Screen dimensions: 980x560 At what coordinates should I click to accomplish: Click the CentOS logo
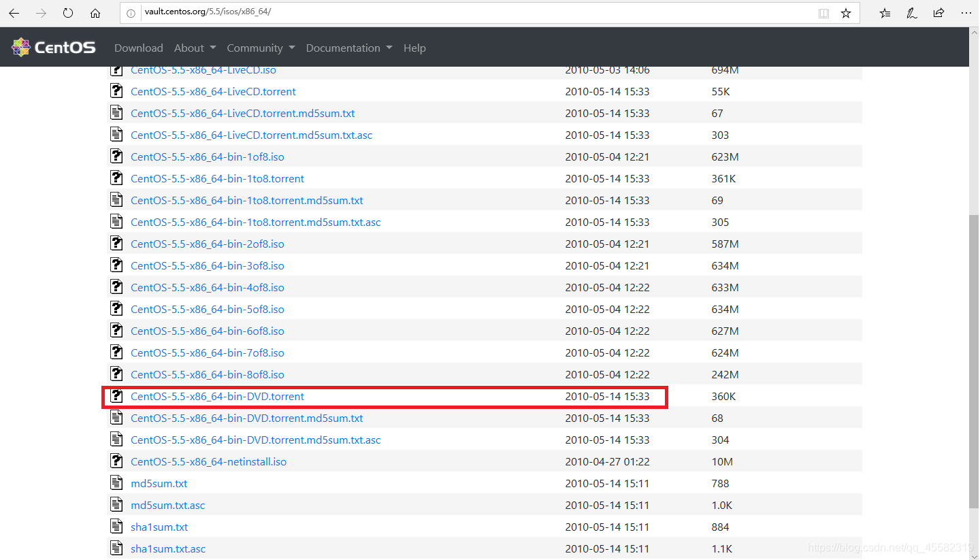click(x=54, y=48)
